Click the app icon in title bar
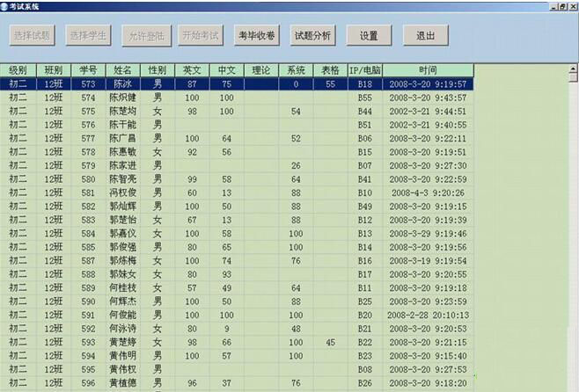 pyautogui.click(x=5, y=5)
